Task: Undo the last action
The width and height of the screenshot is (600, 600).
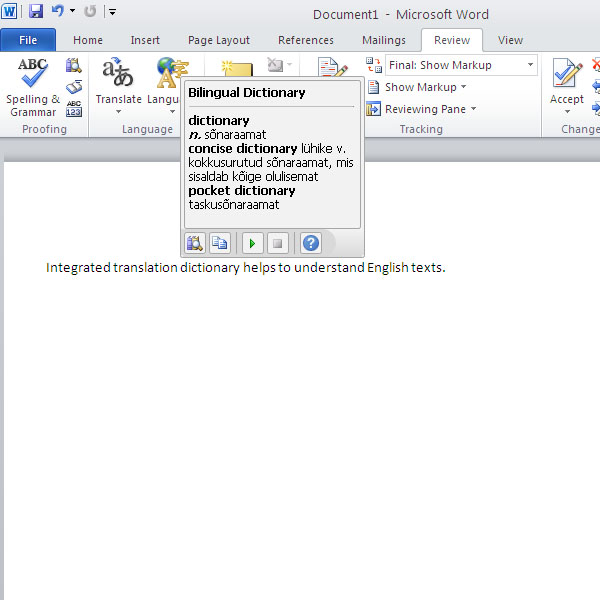Action: [57, 11]
